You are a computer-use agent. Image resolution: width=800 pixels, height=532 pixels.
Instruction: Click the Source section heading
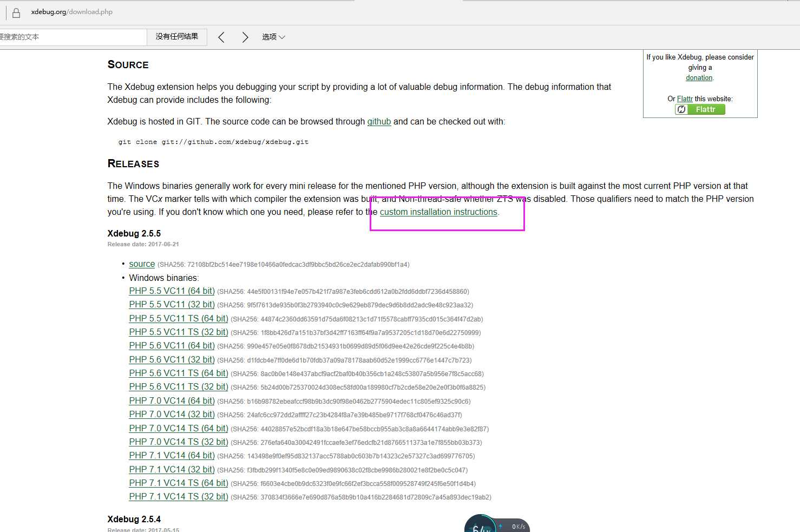point(128,64)
